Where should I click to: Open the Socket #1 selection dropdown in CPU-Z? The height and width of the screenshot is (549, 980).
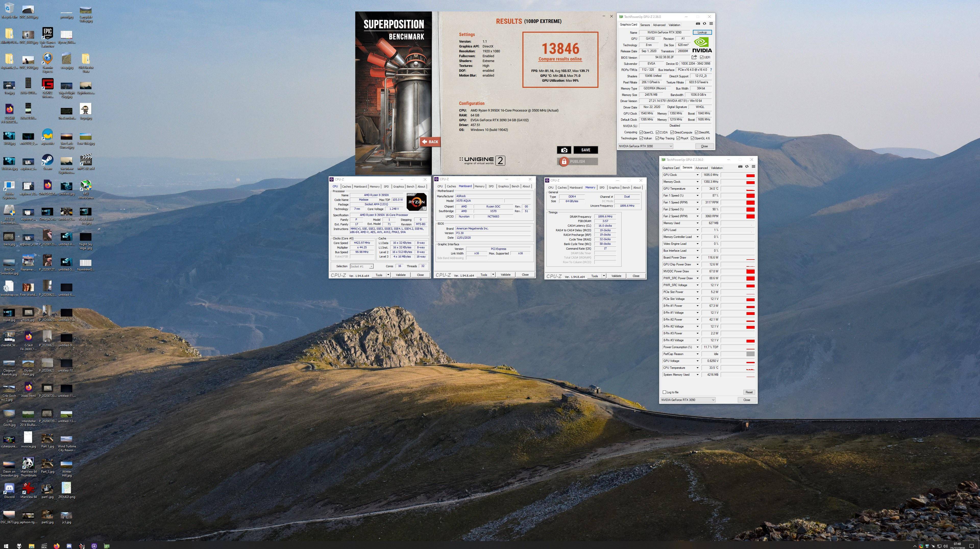(361, 266)
